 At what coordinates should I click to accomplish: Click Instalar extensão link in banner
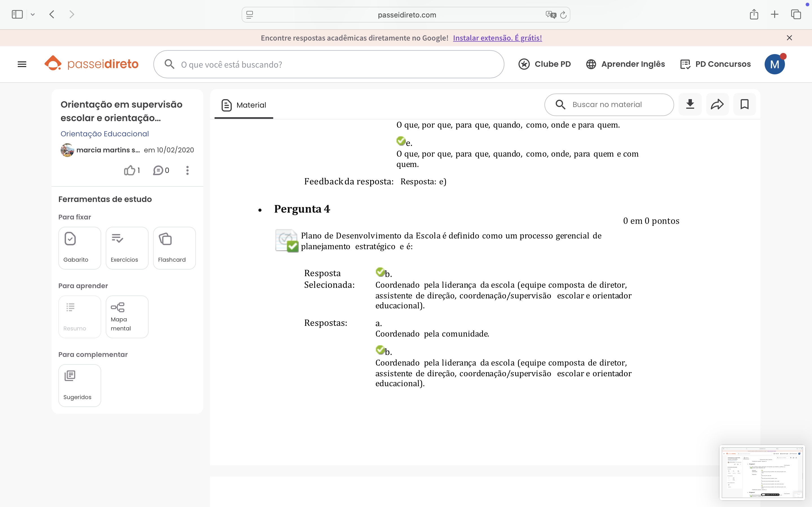coord(497,38)
